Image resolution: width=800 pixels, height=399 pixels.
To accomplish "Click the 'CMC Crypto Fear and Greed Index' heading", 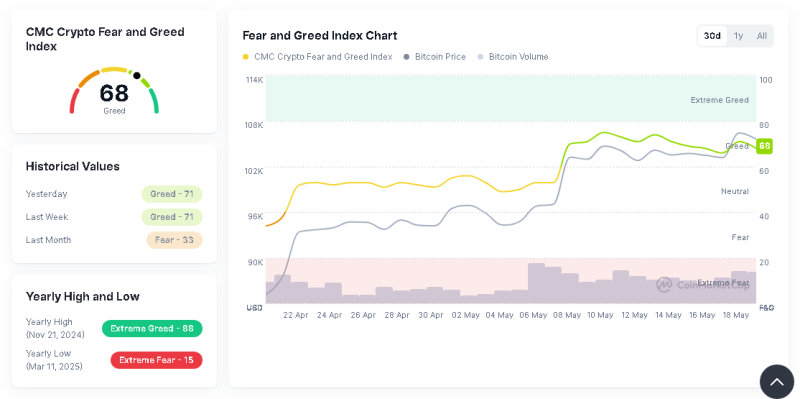I will point(105,39).
